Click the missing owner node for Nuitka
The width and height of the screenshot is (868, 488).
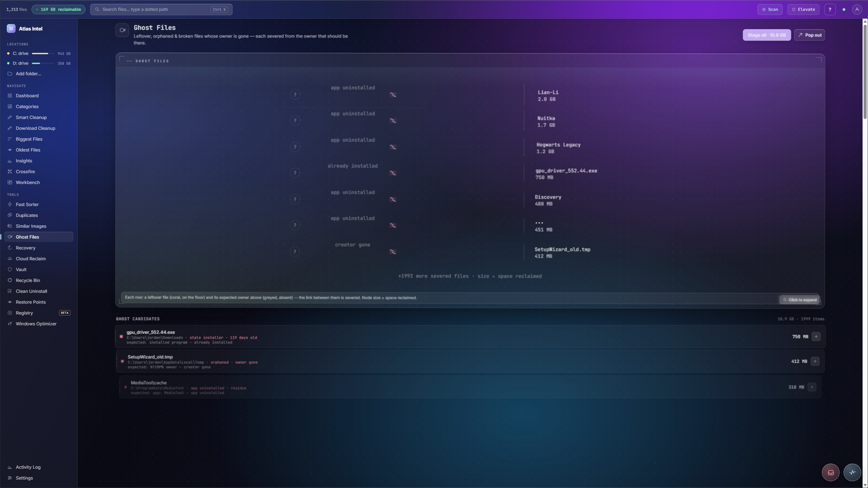(295, 121)
